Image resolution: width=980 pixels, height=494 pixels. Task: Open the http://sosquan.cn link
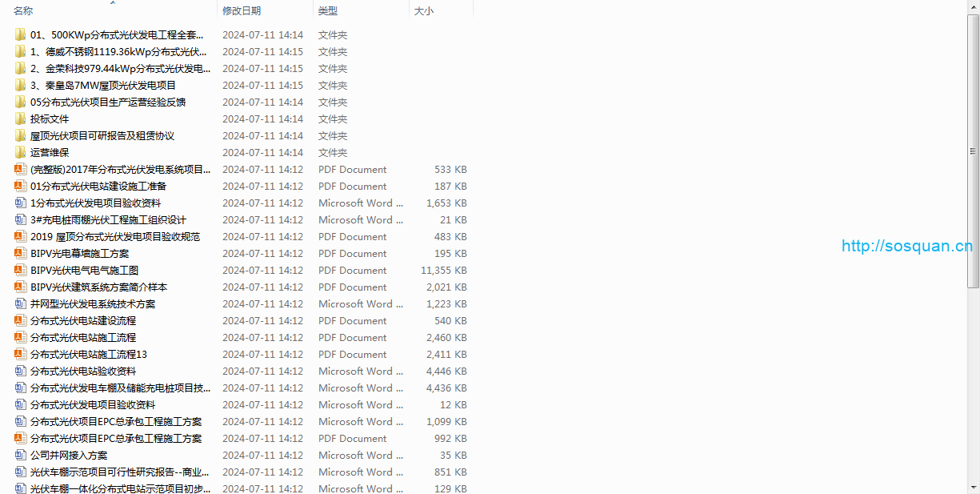pyautogui.click(x=906, y=246)
